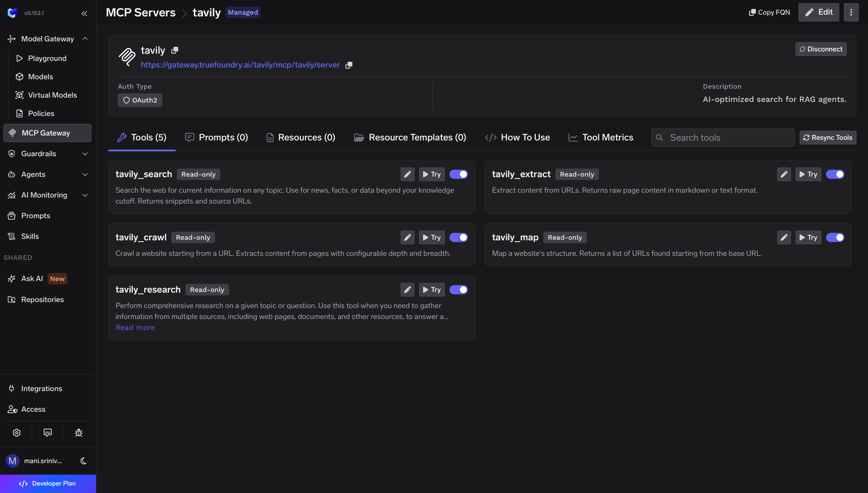Open the gateway.truefoundry.ai server URL link
Image resolution: width=868 pixels, height=493 pixels.
240,65
